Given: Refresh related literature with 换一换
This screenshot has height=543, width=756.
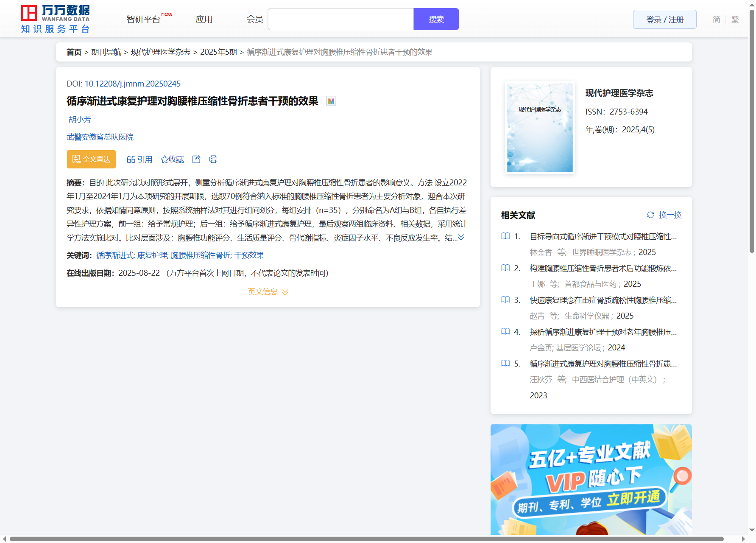Looking at the screenshot, I should (x=664, y=215).
